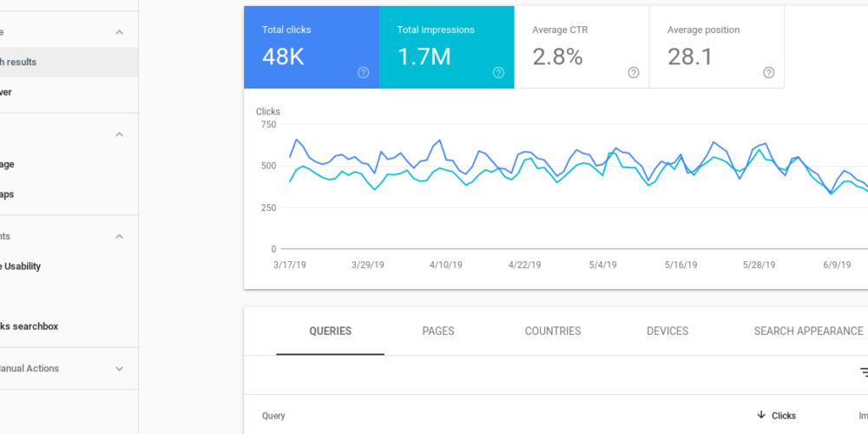Click the sort arrow beside Clicks column
This screenshot has width=868, height=434.
pos(761,416)
